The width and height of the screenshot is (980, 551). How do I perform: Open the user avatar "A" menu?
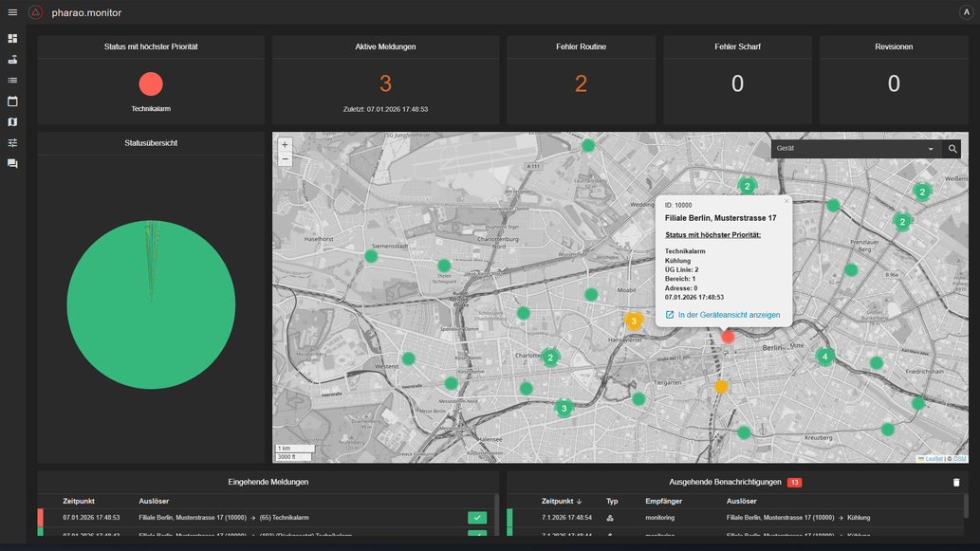click(966, 12)
